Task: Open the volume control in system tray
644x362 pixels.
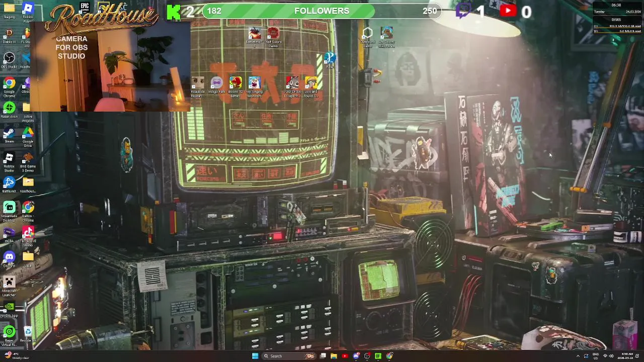Action: [x=611, y=356]
